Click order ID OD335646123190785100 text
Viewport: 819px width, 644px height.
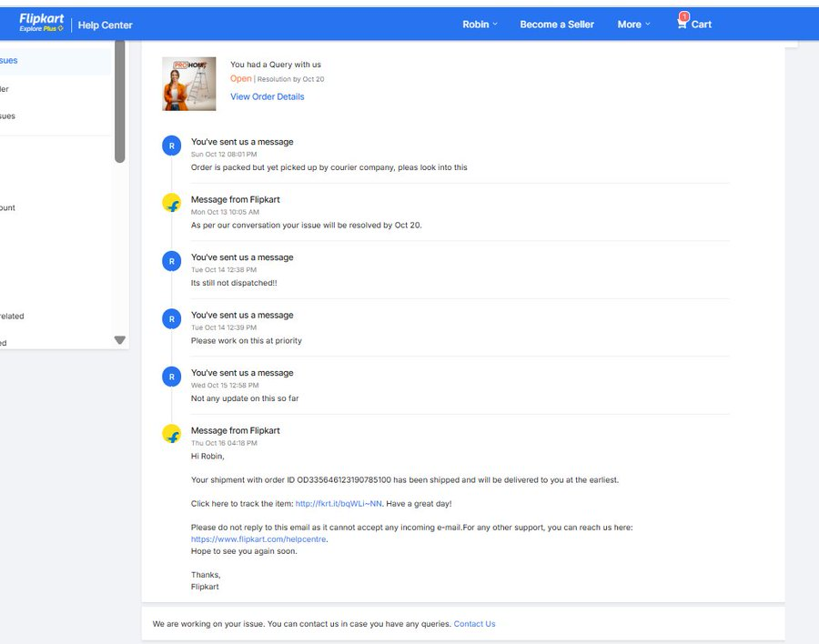pos(344,479)
